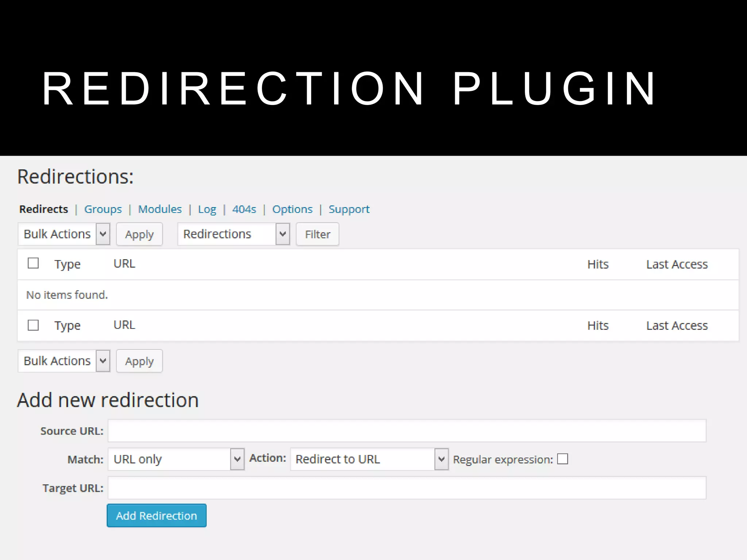The width and height of the screenshot is (747, 560).
Task: Go to the Options tab
Action: 292,209
